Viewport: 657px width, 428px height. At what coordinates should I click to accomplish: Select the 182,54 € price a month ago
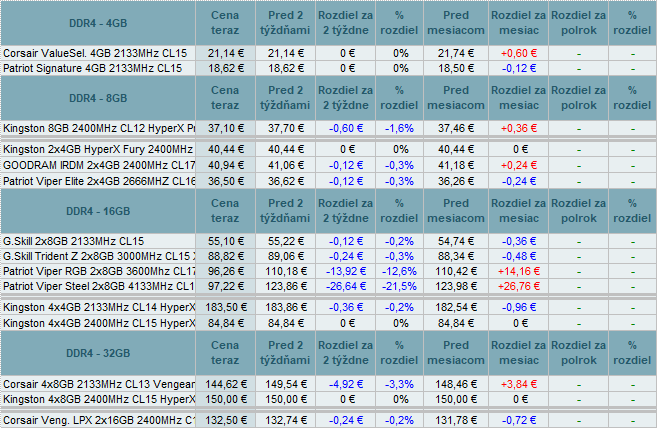pyautogui.click(x=456, y=307)
